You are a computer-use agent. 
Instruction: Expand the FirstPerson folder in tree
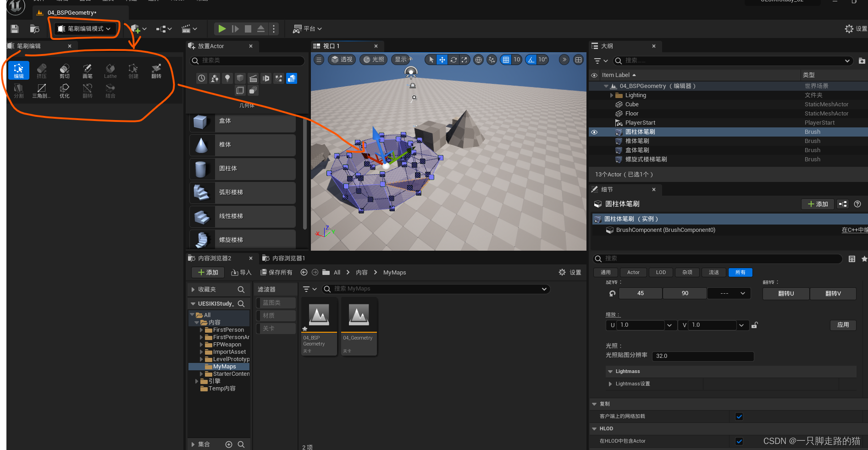(201, 330)
